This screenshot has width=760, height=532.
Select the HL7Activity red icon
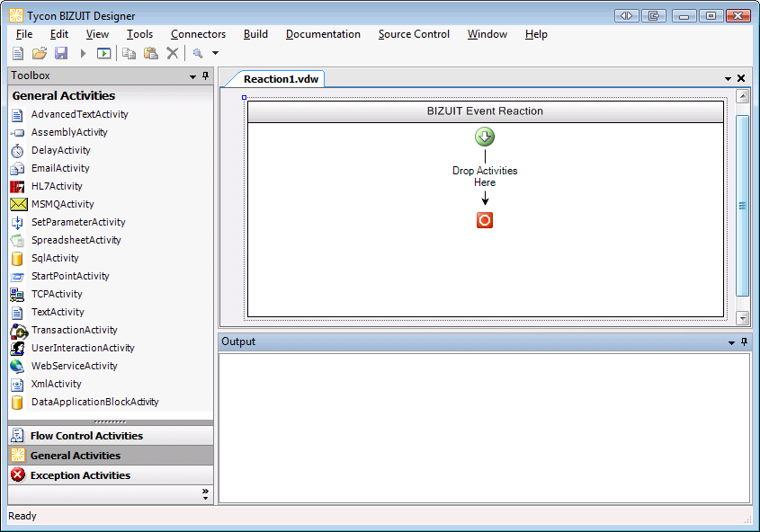click(17, 186)
